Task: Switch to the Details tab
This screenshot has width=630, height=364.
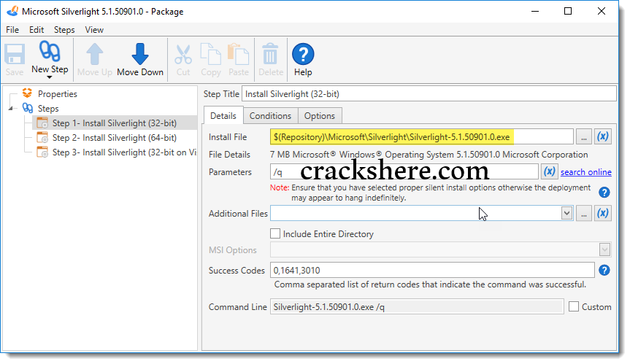Action: [x=223, y=116]
